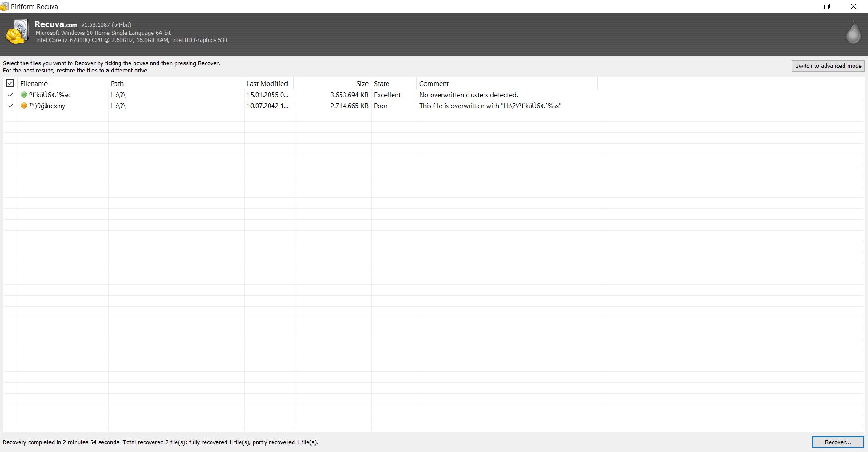The height and width of the screenshot is (452, 868).
Task: Switch to advanced mode
Action: [828, 66]
